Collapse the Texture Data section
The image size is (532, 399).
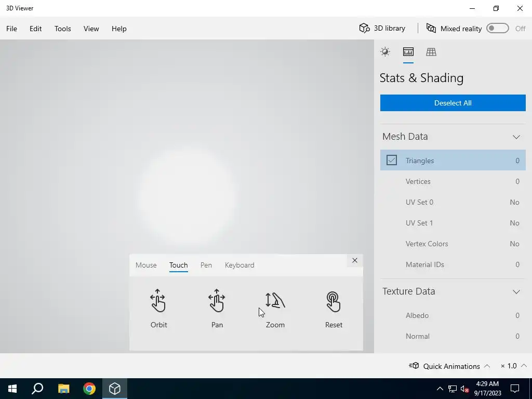516,291
